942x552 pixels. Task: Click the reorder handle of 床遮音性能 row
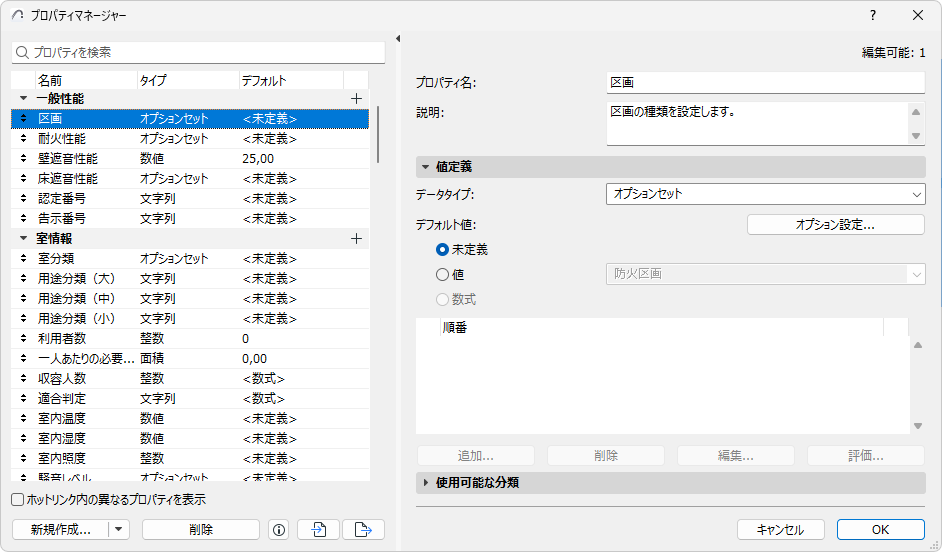tap(23, 178)
